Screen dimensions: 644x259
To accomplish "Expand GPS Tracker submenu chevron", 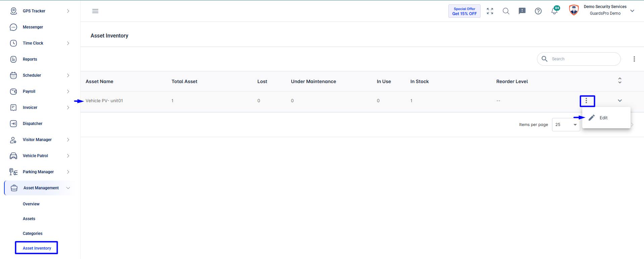I will coord(68,11).
